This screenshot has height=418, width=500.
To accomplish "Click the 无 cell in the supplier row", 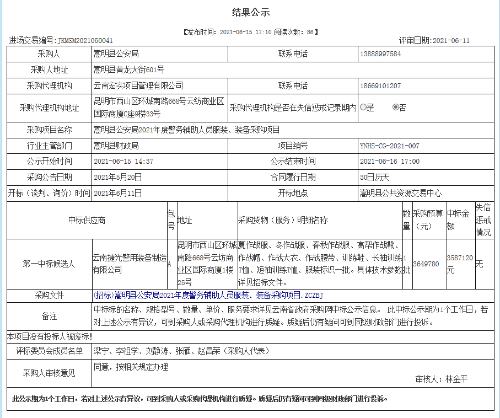I will (479, 264).
